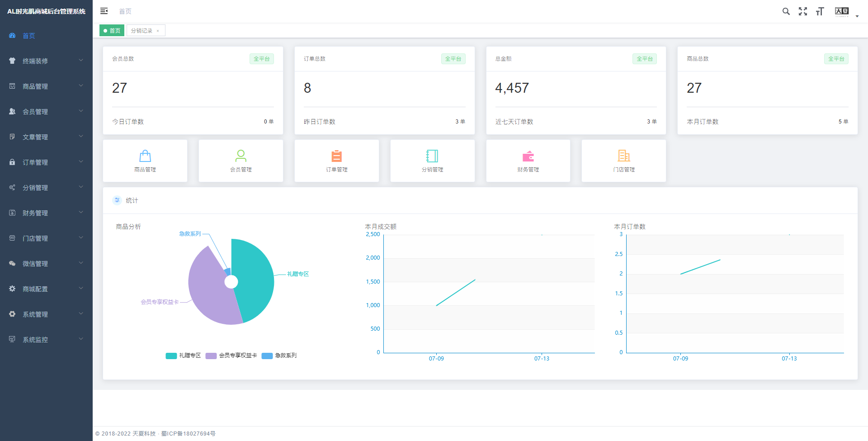Click the 会员管理 people icon in the sidebar
868x441 pixels.
(x=12, y=112)
